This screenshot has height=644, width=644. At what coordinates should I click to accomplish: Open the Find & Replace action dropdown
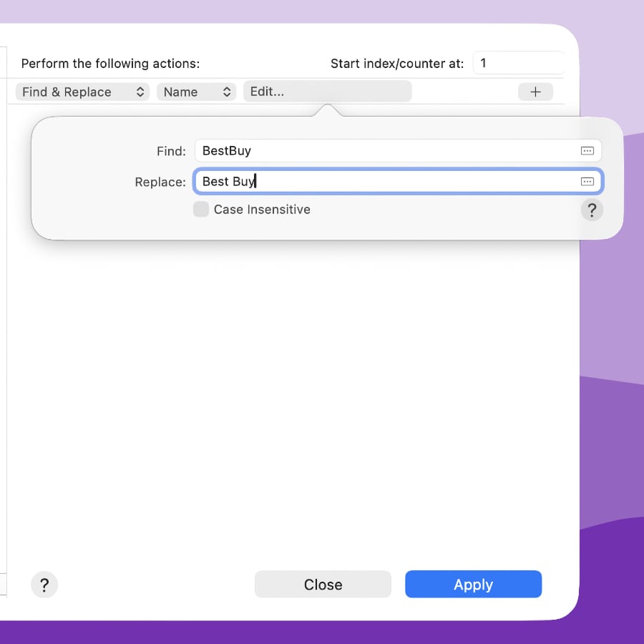[x=82, y=92]
